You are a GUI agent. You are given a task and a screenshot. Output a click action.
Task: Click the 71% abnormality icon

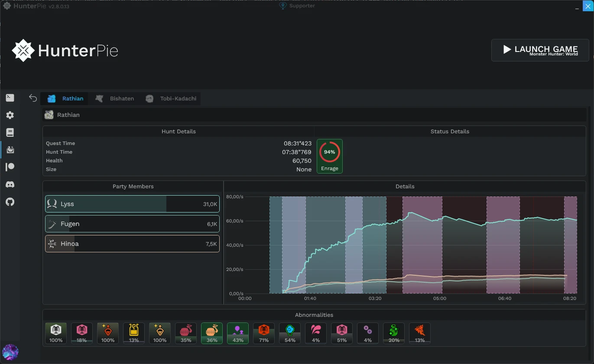264,333
